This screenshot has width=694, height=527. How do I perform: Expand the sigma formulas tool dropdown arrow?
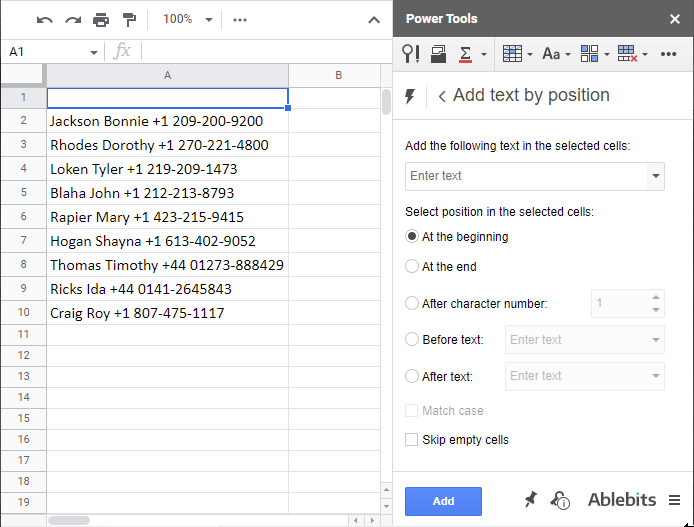point(484,54)
